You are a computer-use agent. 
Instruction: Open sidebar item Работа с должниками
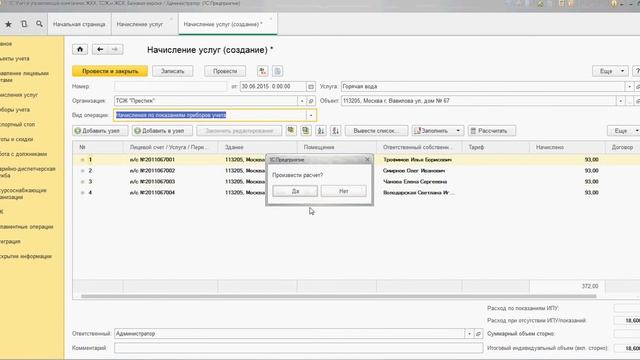23,154
